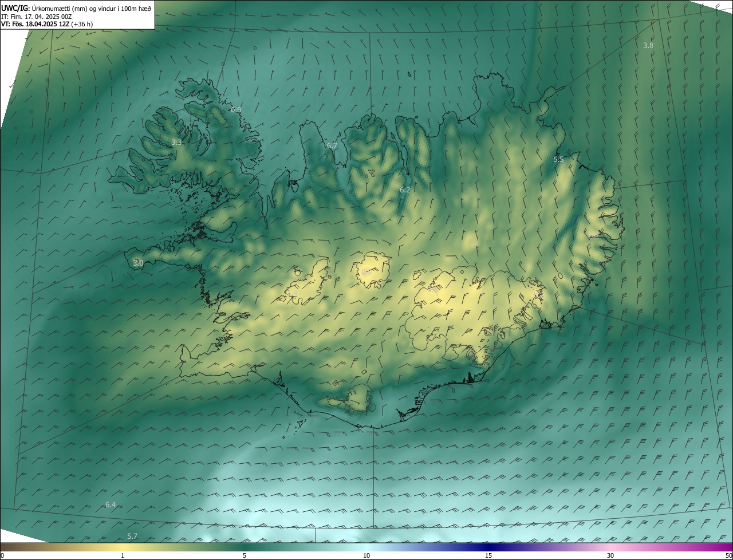The width and height of the screenshot is (733, 560).
Task: Click the 1 tick on the color scale
Action: coord(123,555)
